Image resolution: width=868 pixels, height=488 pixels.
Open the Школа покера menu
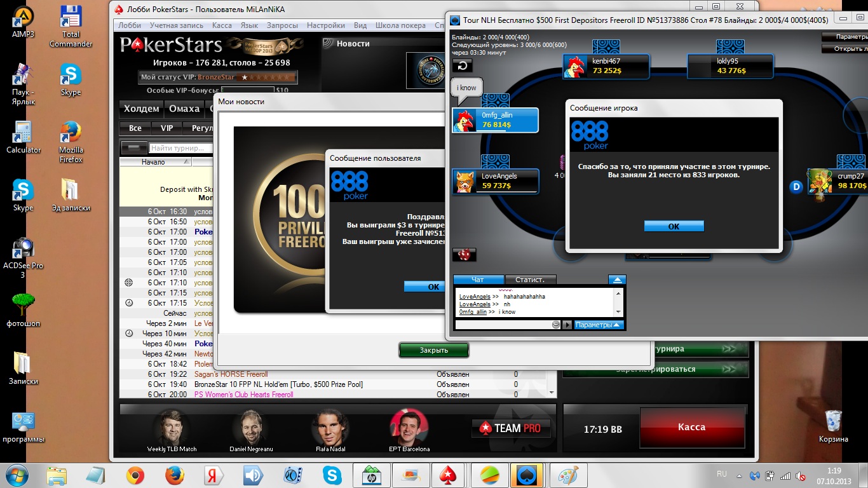click(400, 25)
